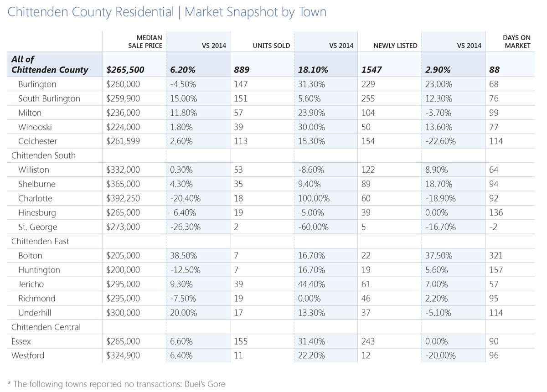
Task: Click the county newly listed value '1547'
Action: 372,70
